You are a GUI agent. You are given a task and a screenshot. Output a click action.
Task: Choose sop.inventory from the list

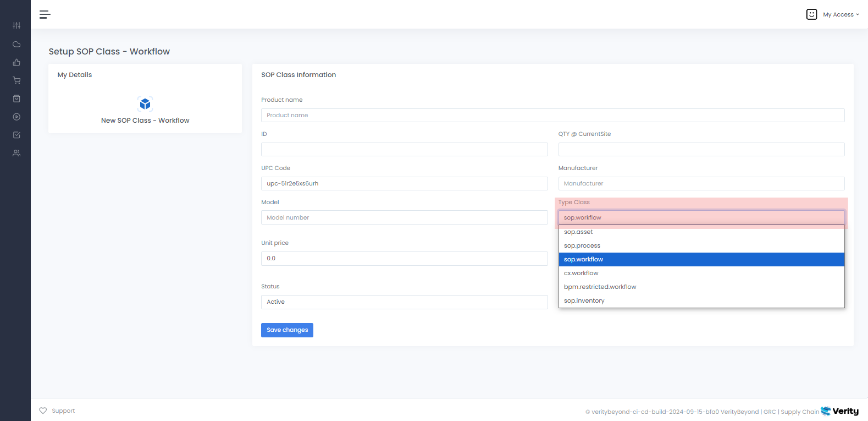(x=584, y=301)
